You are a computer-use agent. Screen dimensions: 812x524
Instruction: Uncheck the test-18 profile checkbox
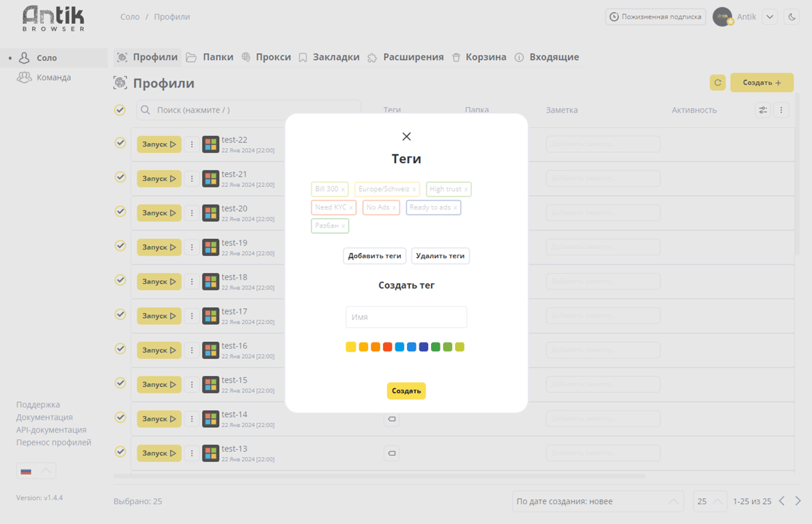tap(120, 280)
